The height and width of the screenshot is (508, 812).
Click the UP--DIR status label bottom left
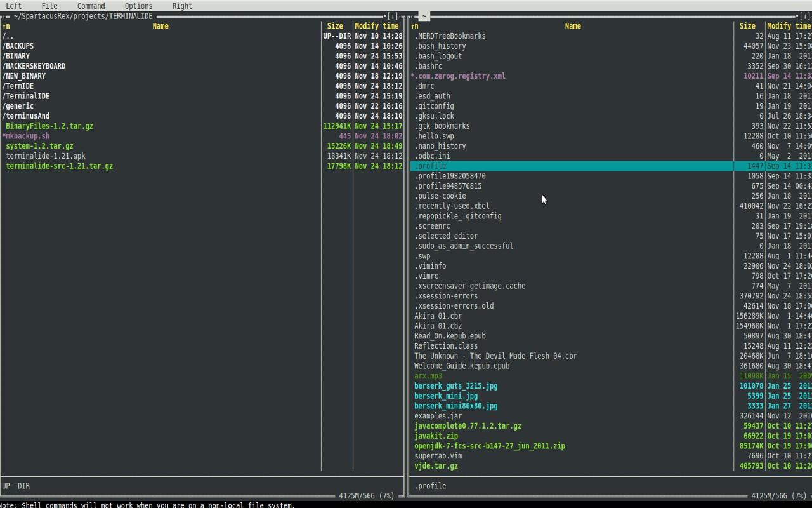pyautogui.click(x=16, y=485)
